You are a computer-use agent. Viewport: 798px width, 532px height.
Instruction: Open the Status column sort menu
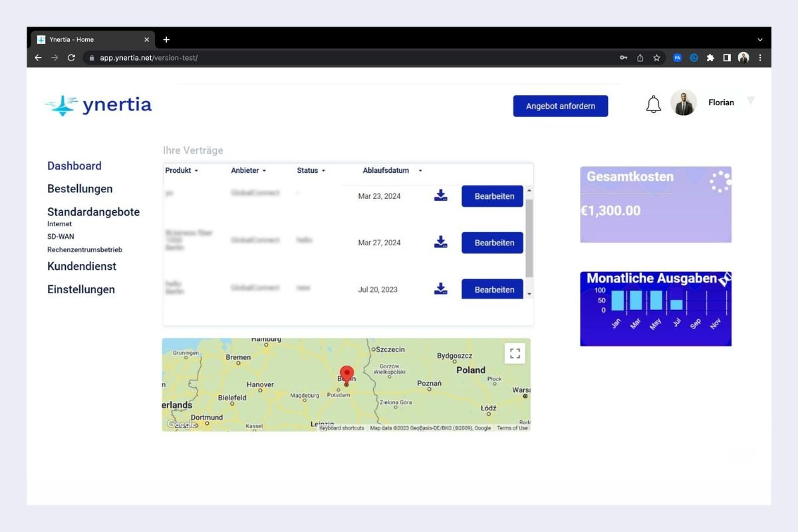coord(311,171)
